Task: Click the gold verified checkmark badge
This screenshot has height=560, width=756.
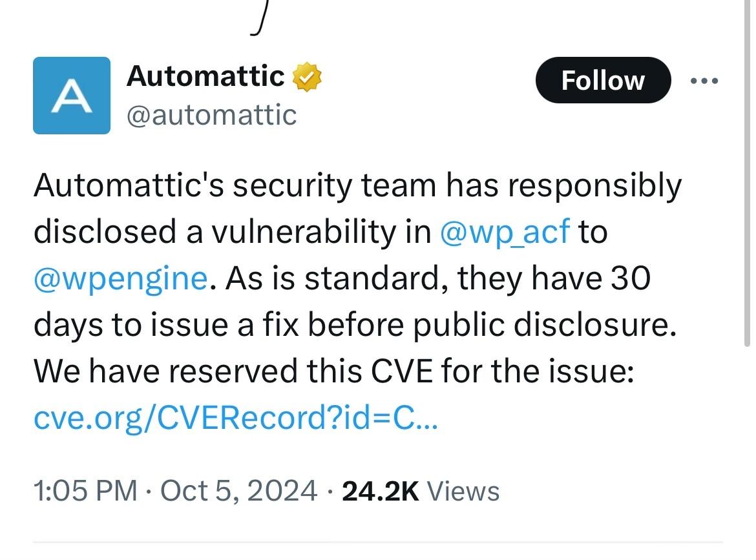Action: pyautogui.click(x=307, y=77)
